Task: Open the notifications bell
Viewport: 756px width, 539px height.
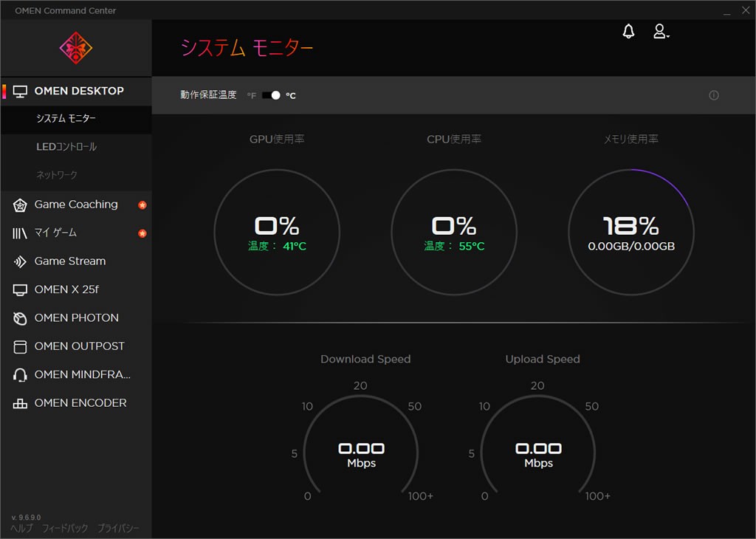Action: [628, 31]
